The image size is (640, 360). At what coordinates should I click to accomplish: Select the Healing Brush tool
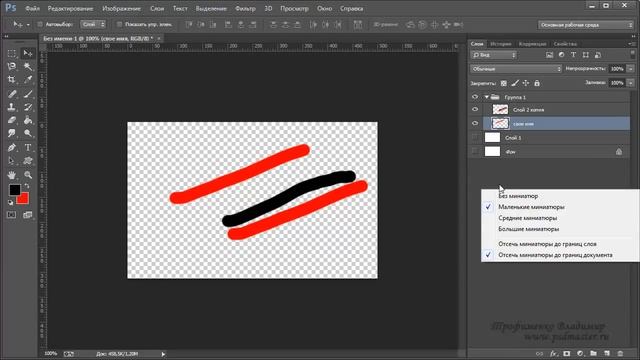pos(12,94)
